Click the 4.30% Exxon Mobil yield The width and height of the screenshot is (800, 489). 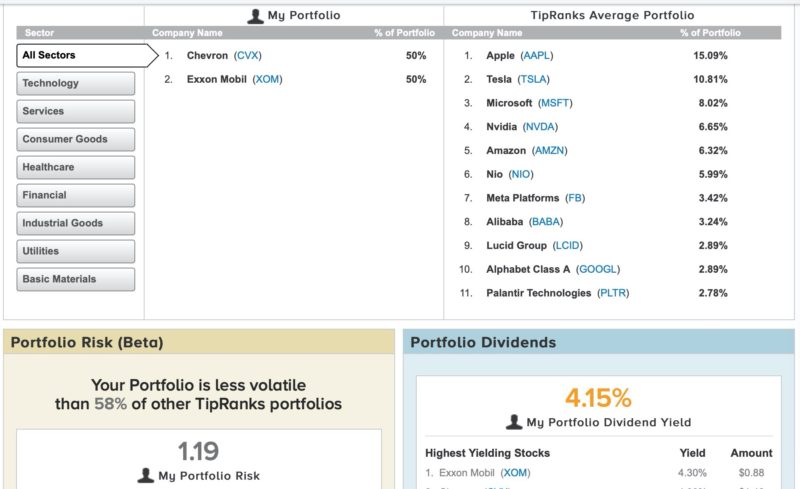692,473
